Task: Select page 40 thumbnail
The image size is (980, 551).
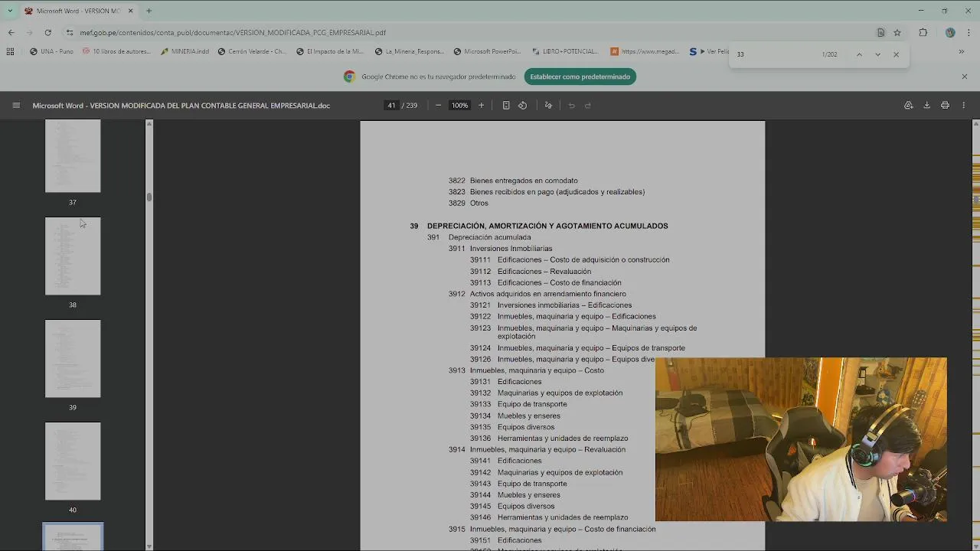Action: click(x=73, y=461)
